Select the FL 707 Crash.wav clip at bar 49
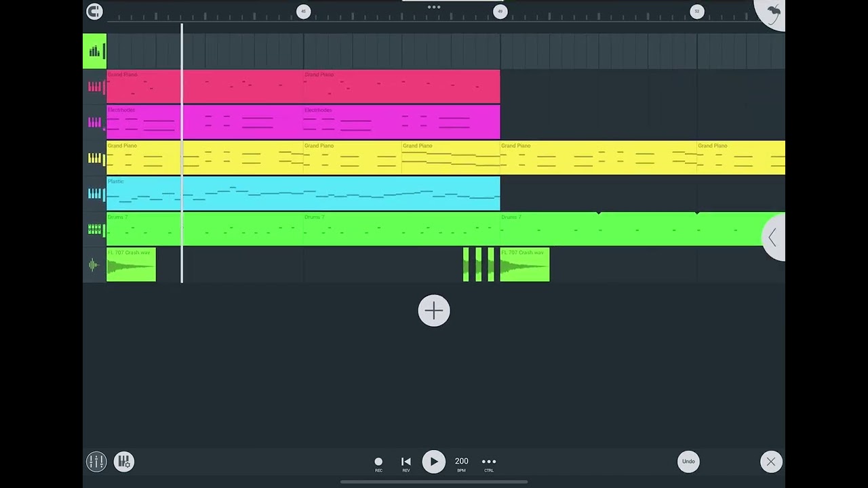This screenshot has width=868, height=488. tap(525, 265)
